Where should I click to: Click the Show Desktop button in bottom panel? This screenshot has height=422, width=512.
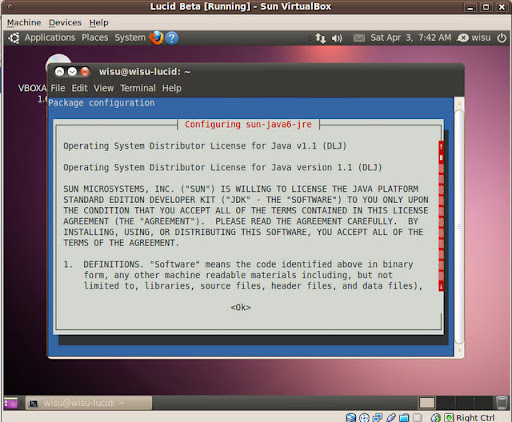[11, 403]
